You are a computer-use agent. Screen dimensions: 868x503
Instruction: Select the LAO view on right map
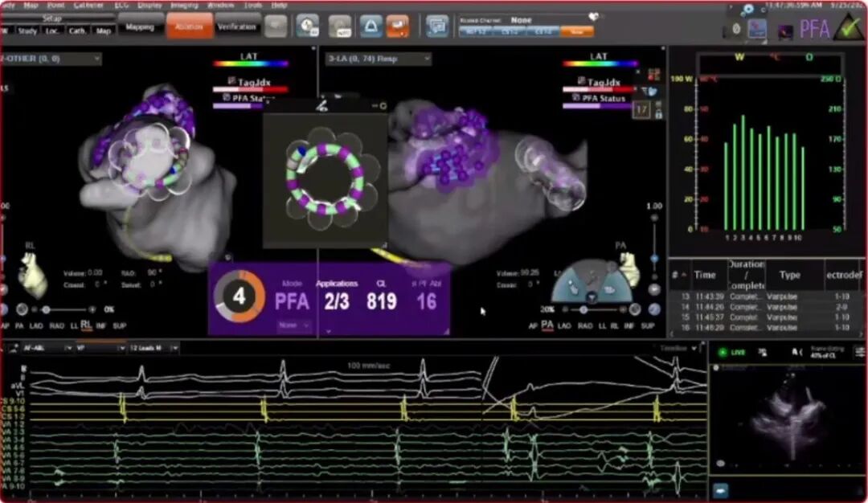pyautogui.click(x=566, y=325)
